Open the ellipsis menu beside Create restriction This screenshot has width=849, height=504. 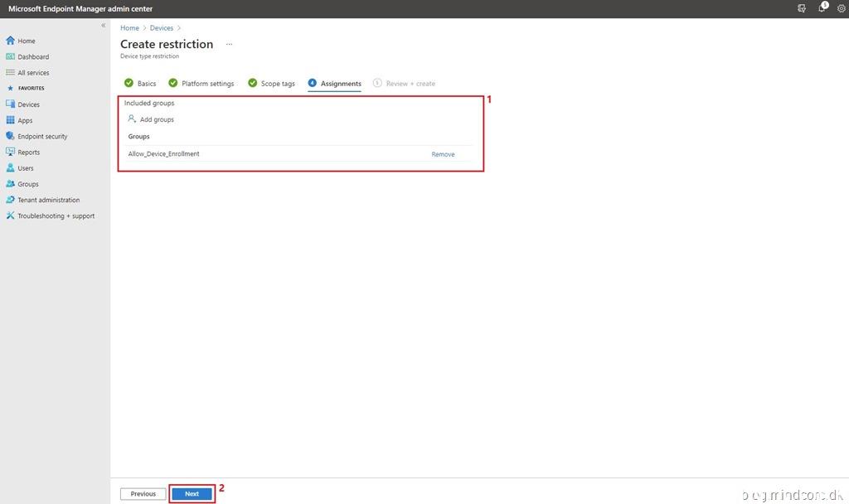tap(229, 44)
